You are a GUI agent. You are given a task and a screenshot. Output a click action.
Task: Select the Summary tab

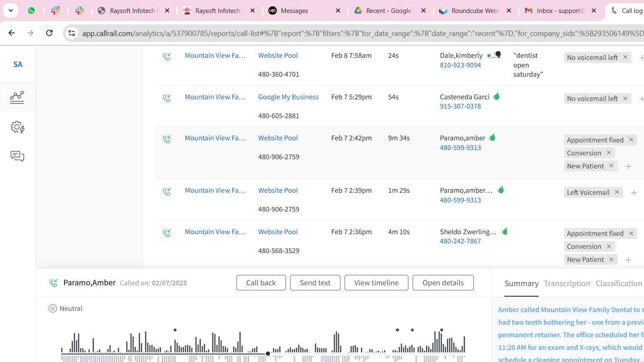pos(521,284)
